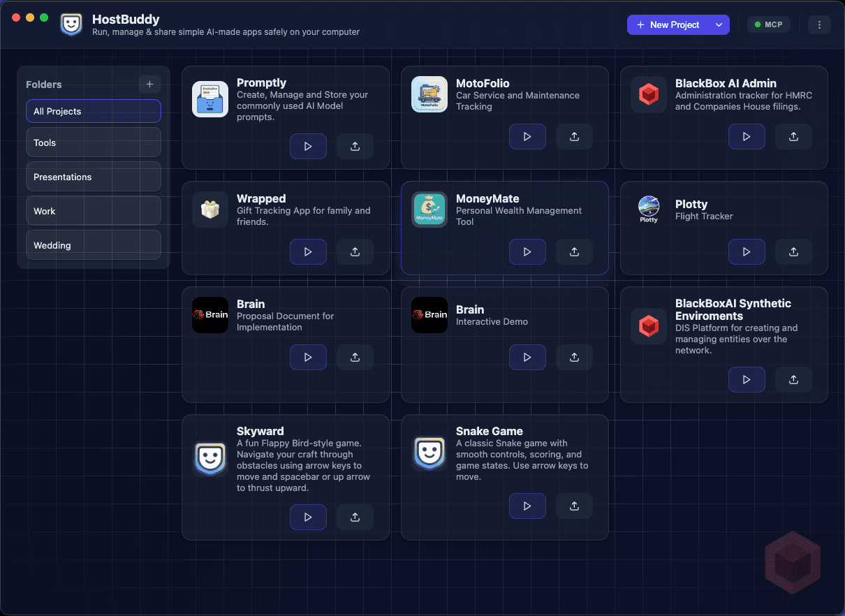Click 'Personal Wealth Management Tool' description

519,216
